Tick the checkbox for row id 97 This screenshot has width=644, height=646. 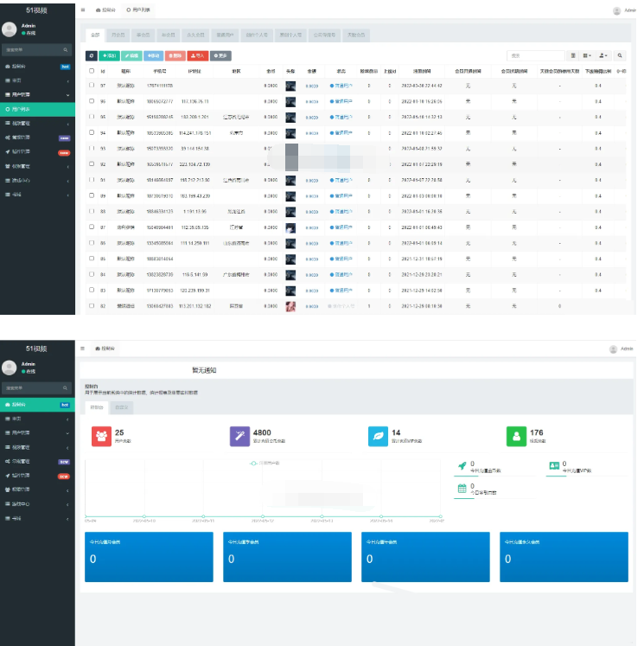pyautogui.click(x=92, y=86)
